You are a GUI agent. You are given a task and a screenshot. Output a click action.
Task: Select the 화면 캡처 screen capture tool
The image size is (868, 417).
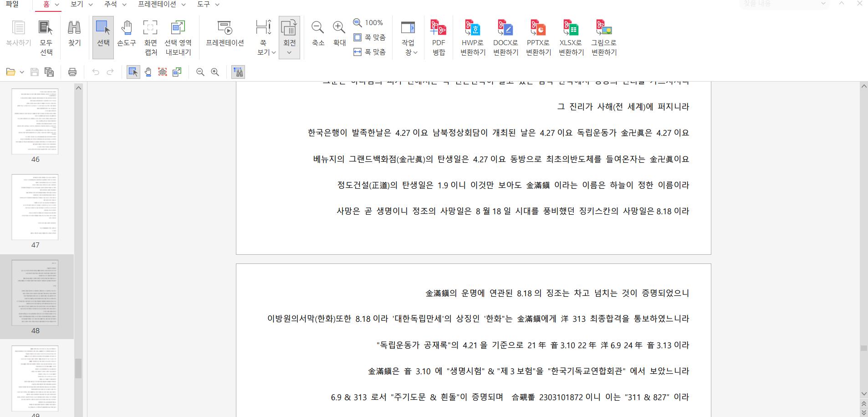click(x=150, y=37)
